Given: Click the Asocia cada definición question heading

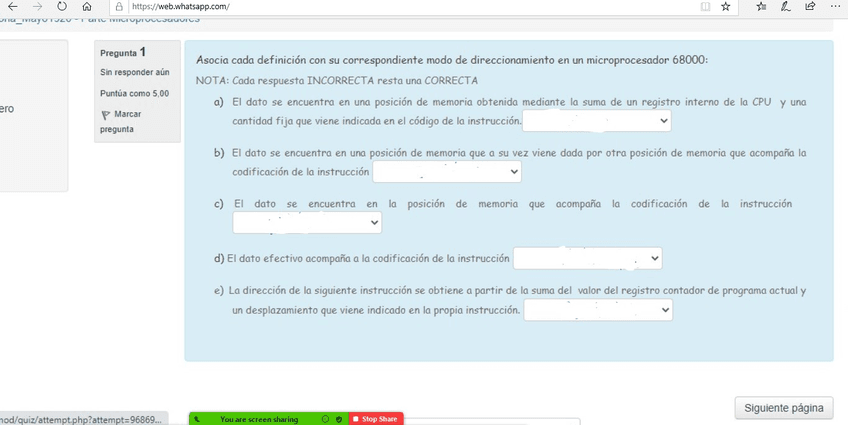Looking at the screenshot, I should coord(452,60).
